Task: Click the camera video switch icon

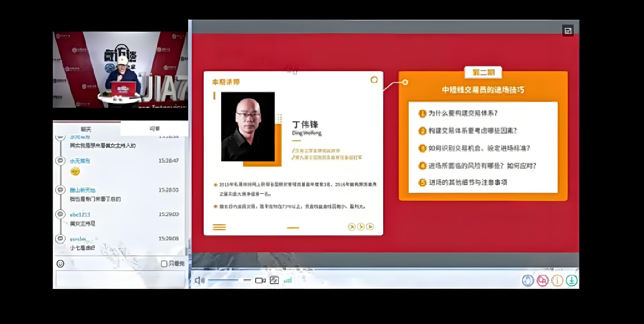Action: click(260, 281)
